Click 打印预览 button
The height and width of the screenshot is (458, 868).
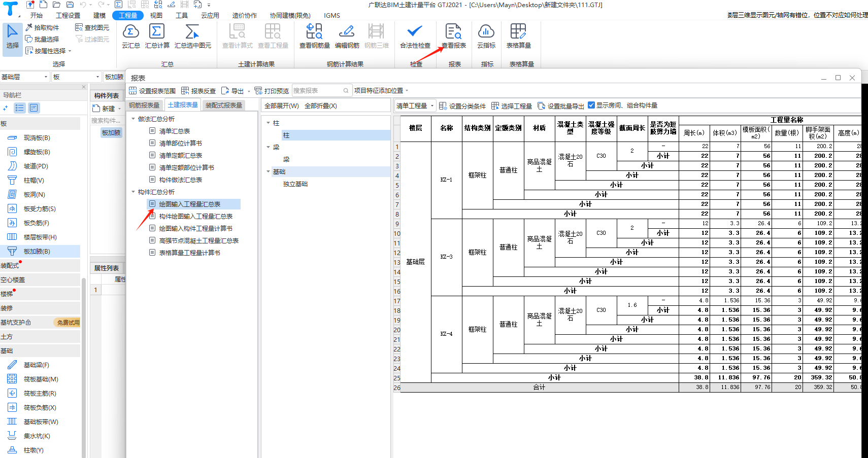coord(272,91)
